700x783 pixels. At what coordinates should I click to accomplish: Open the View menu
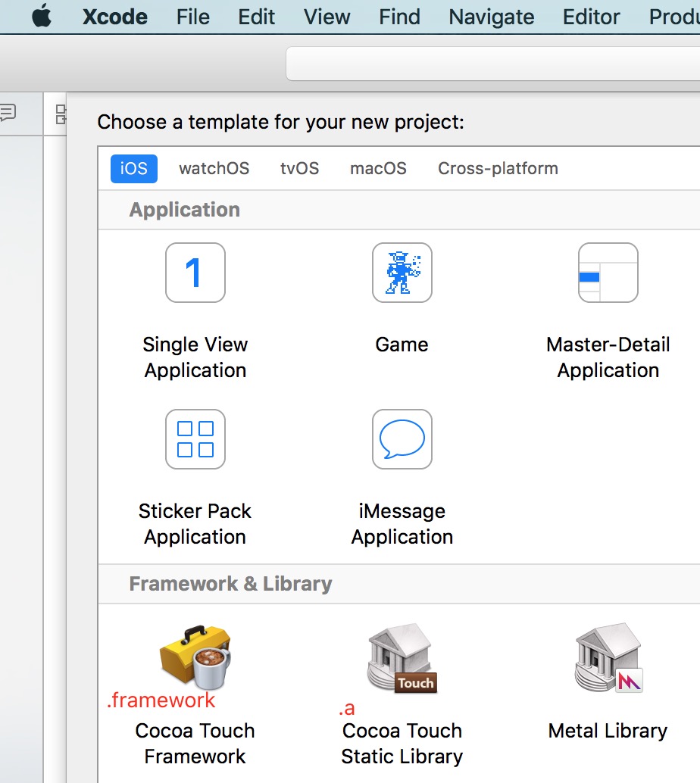pyautogui.click(x=327, y=17)
